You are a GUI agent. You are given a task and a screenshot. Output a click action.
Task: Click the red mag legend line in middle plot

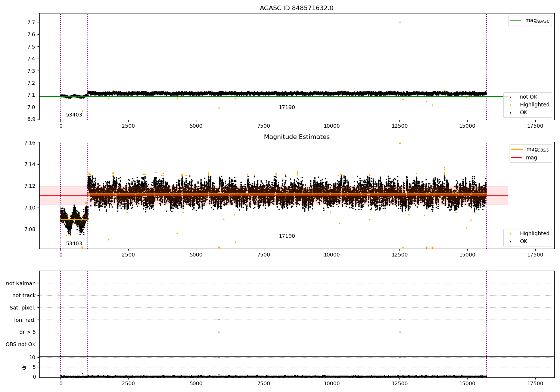click(517, 158)
